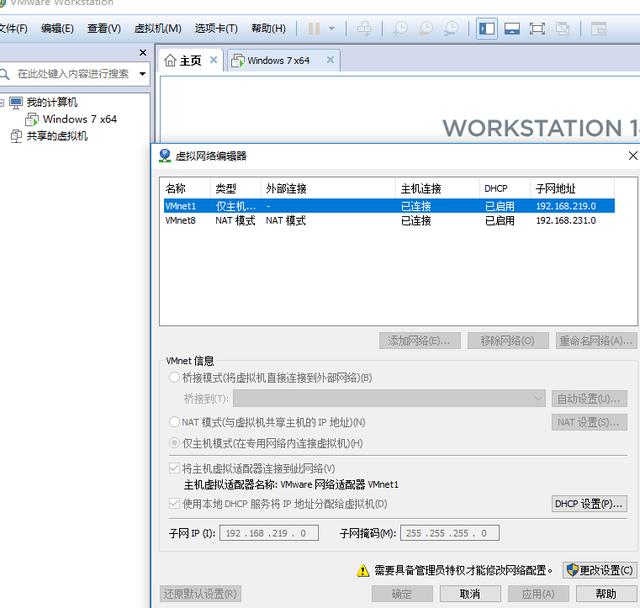Close the Windows 7 x64 tab
Viewport: 640px width, 608px height.
pos(330,60)
